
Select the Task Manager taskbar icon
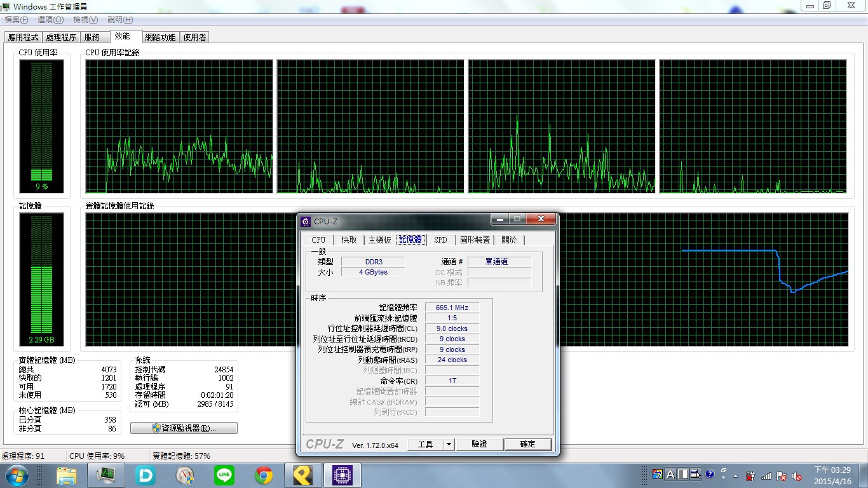click(105, 475)
